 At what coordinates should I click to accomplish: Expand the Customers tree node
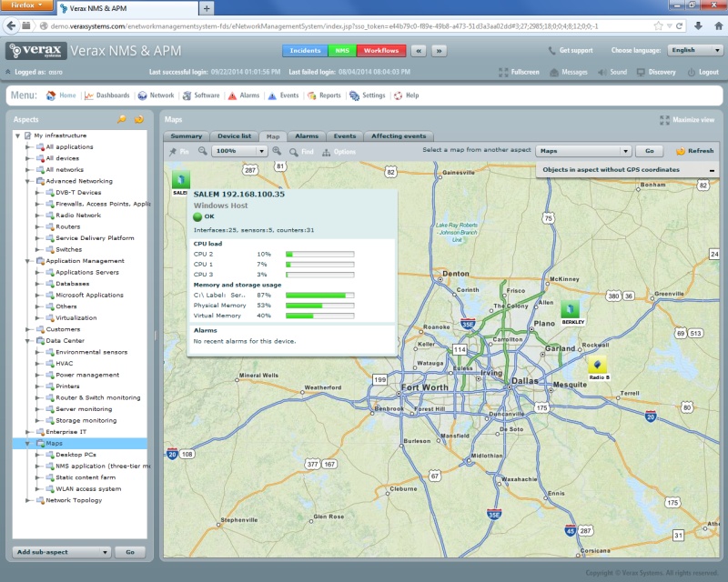pos(27,329)
